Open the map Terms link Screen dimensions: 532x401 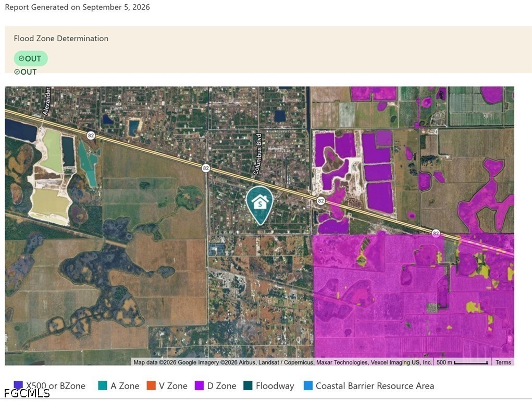coord(503,362)
